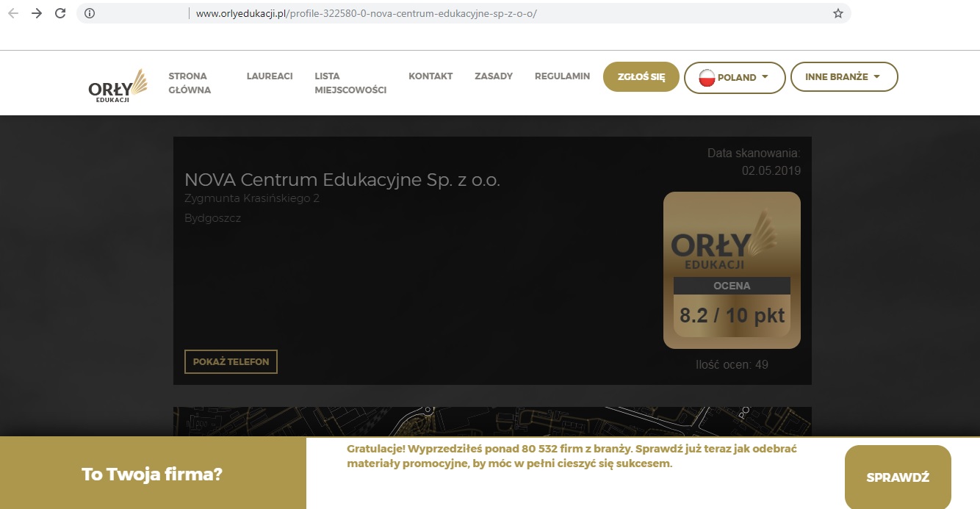Click the browser forward arrow
The image size is (980, 509).
[37, 13]
